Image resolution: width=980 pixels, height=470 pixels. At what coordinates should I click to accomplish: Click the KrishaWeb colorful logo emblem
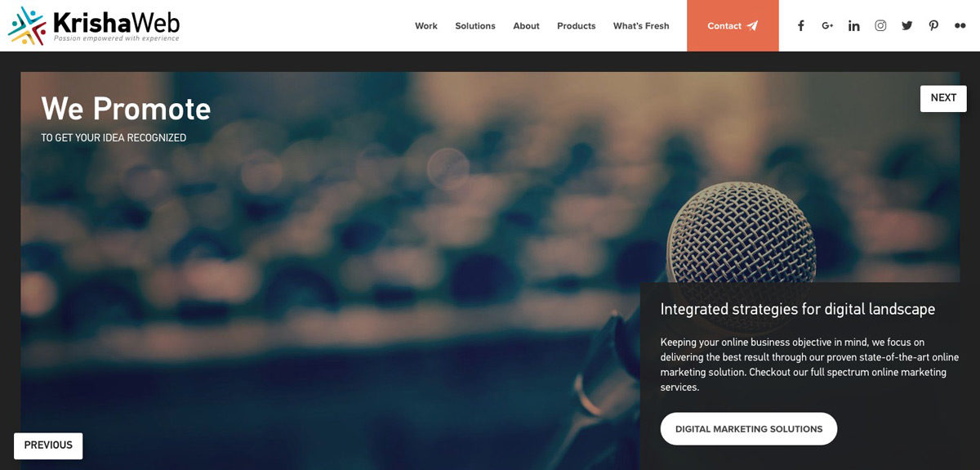[27, 26]
